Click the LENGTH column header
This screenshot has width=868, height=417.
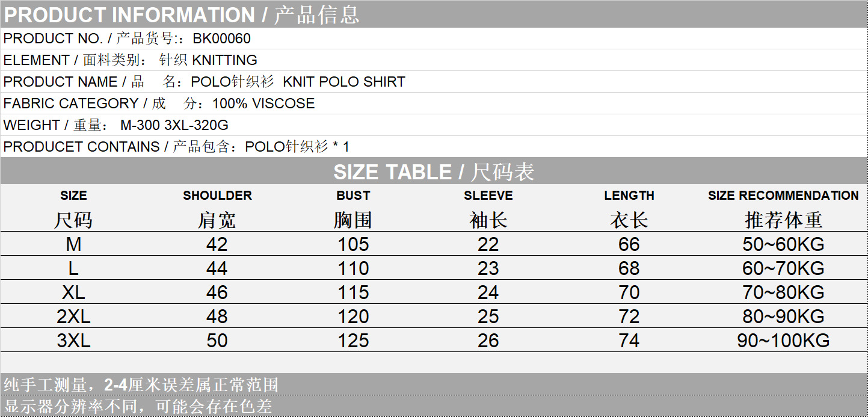click(x=629, y=196)
